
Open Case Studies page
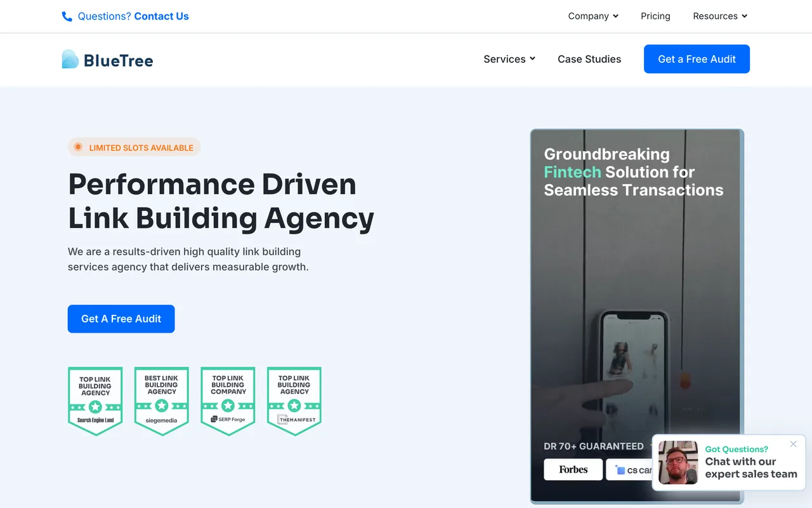click(589, 59)
